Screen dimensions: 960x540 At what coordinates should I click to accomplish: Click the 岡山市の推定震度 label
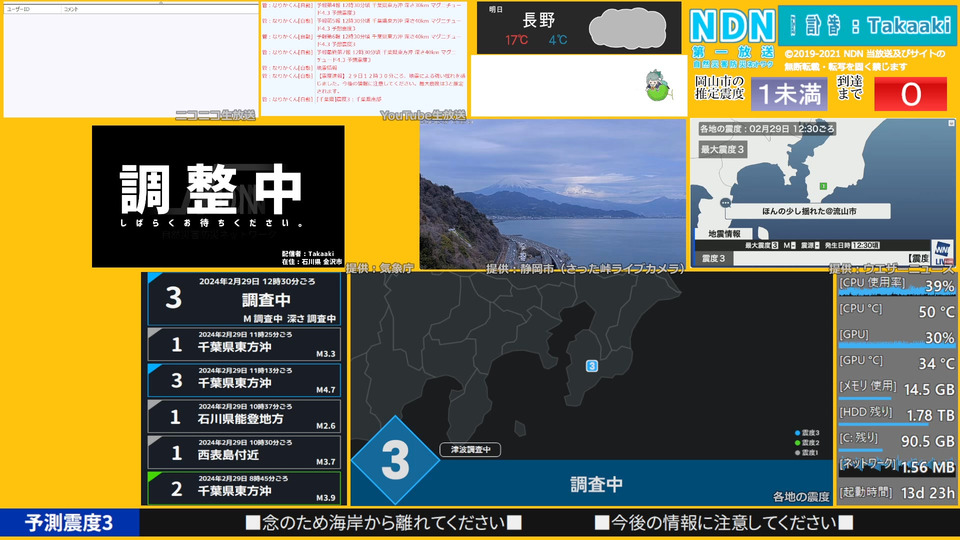[719, 88]
